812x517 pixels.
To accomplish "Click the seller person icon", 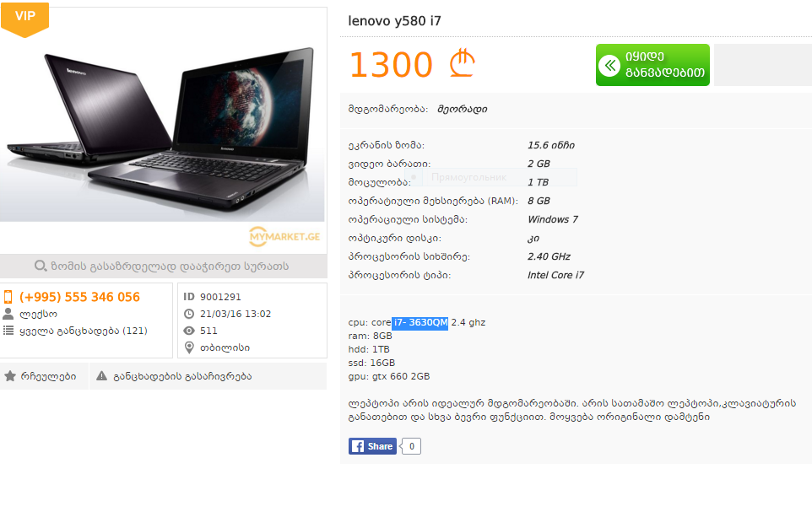I will coord(8,314).
